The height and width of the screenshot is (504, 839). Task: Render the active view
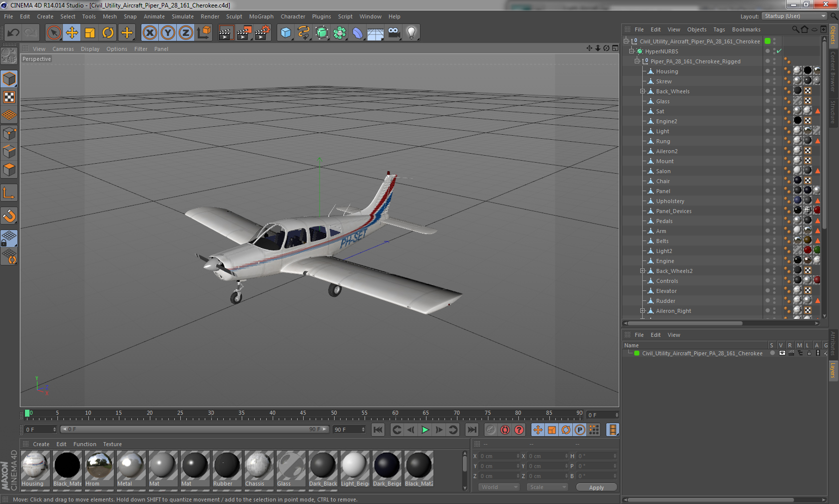[226, 33]
